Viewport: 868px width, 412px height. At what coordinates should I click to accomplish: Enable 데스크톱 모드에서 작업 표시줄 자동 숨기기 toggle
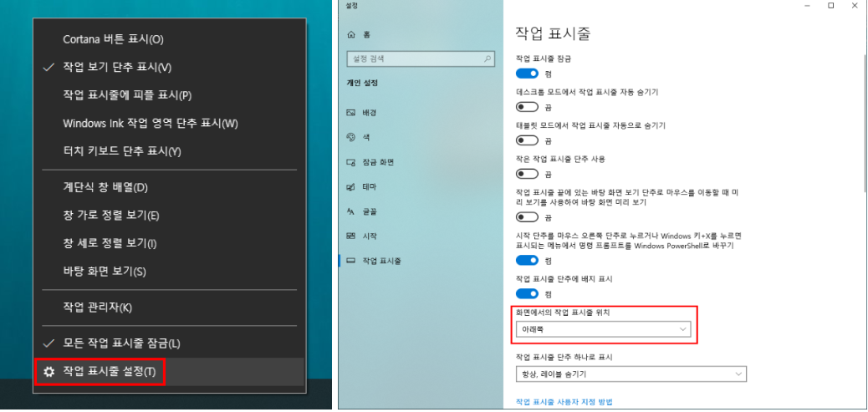pos(527,107)
